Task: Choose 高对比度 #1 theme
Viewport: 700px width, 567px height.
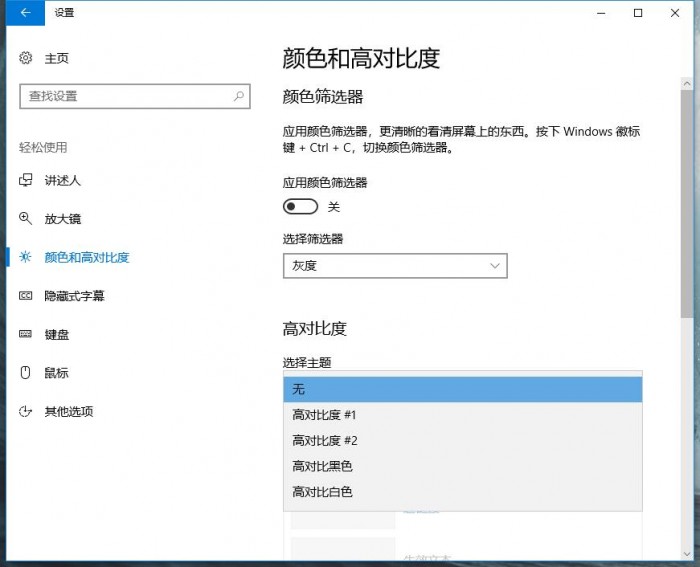Action: click(462, 415)
